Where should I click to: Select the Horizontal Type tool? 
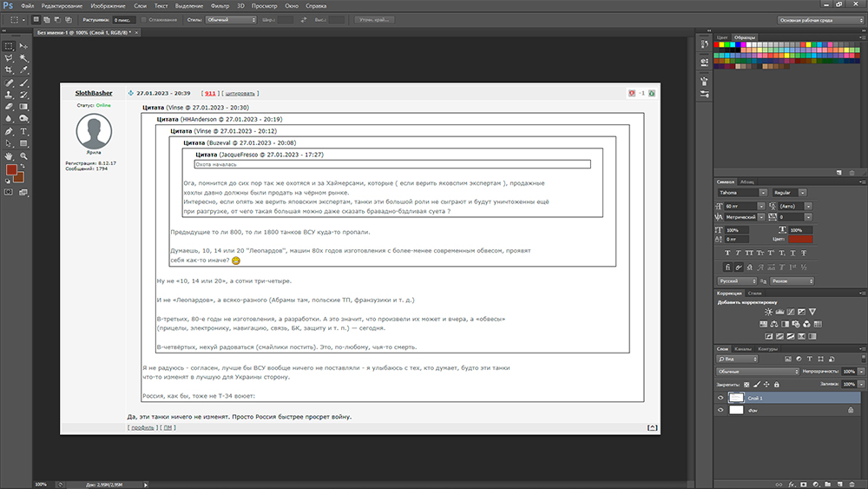pos(23,132)
